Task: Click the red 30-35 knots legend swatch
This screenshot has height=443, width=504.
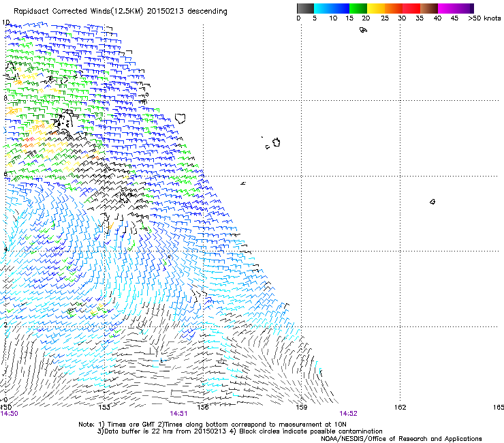Action: point(411,8)
